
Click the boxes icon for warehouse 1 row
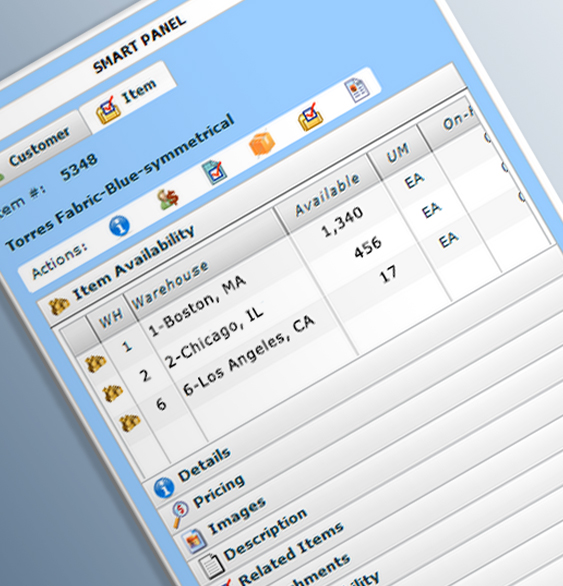pos(96,363)
